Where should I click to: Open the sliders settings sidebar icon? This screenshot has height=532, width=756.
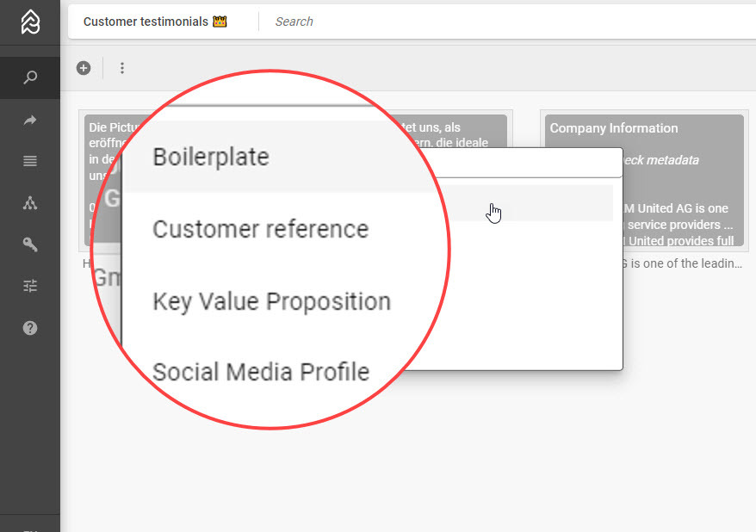30,286
